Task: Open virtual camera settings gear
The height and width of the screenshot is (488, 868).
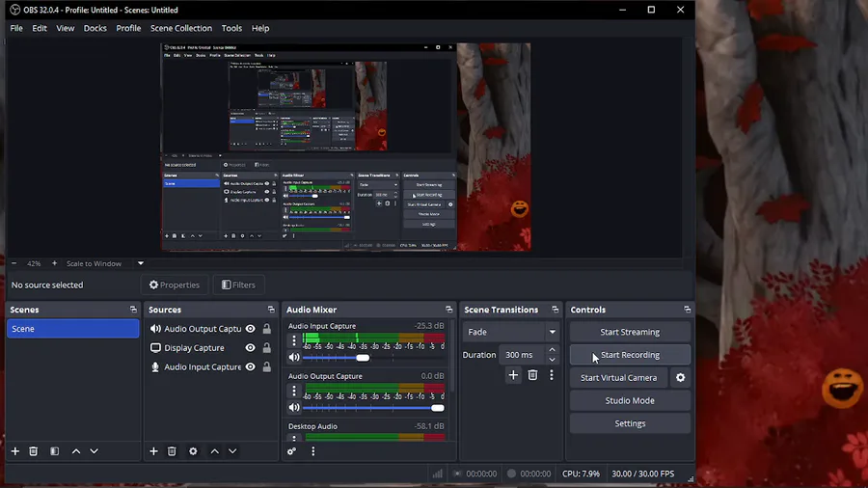Action: click(680, 378)
